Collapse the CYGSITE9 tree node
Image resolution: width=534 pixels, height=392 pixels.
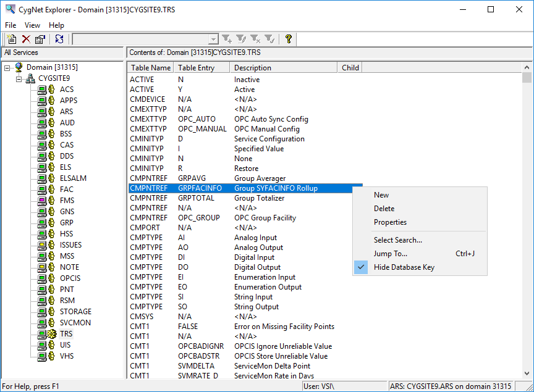[x=19, y=79]
